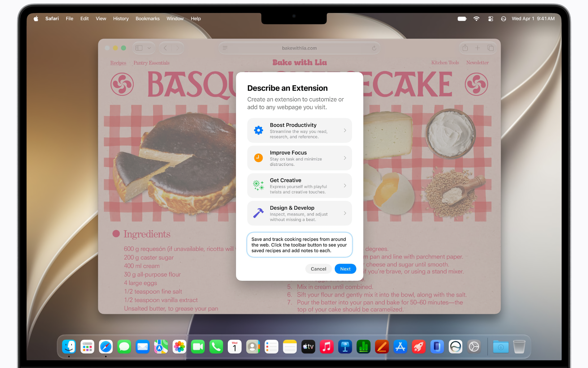Open Photos from the Dock
Screen dimensions: 588x368
coord(179,347)
